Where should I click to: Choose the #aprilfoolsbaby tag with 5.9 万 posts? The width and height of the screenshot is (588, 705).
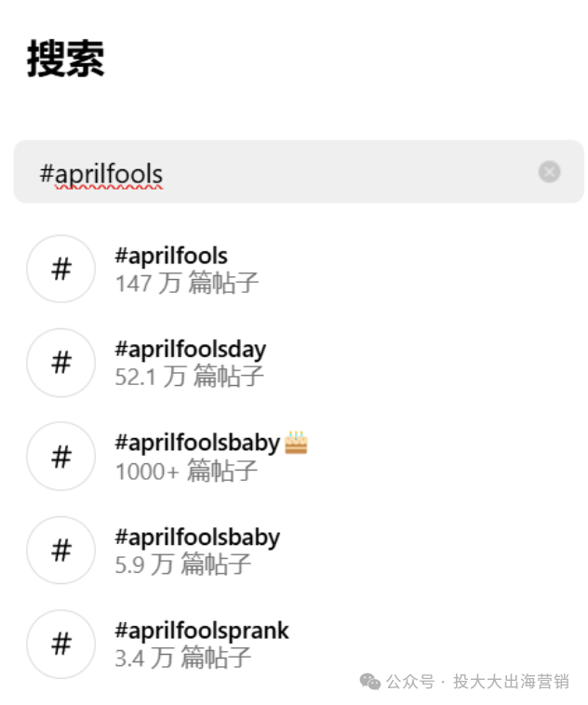pyautogui.click(x=197, y=538)
